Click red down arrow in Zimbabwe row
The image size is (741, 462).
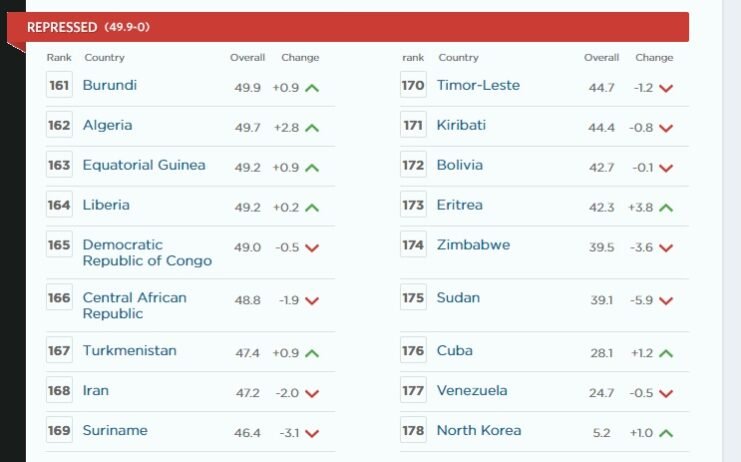(x=666, y=248)
